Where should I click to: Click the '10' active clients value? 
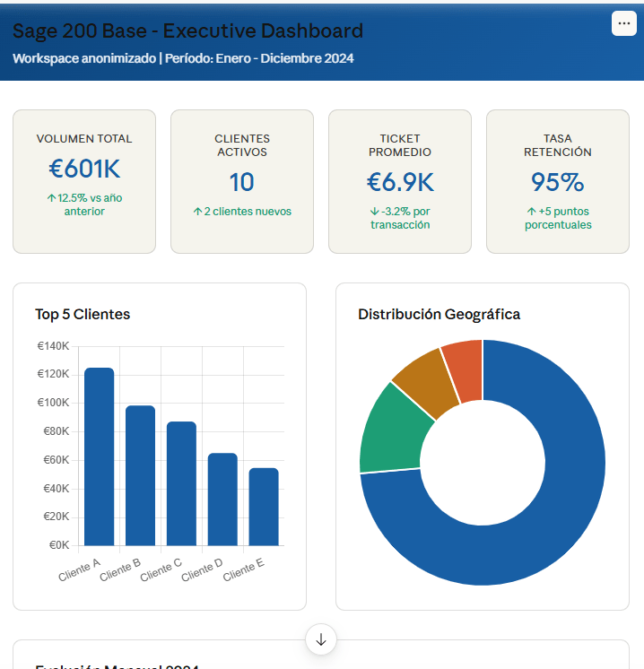point(242,182)
